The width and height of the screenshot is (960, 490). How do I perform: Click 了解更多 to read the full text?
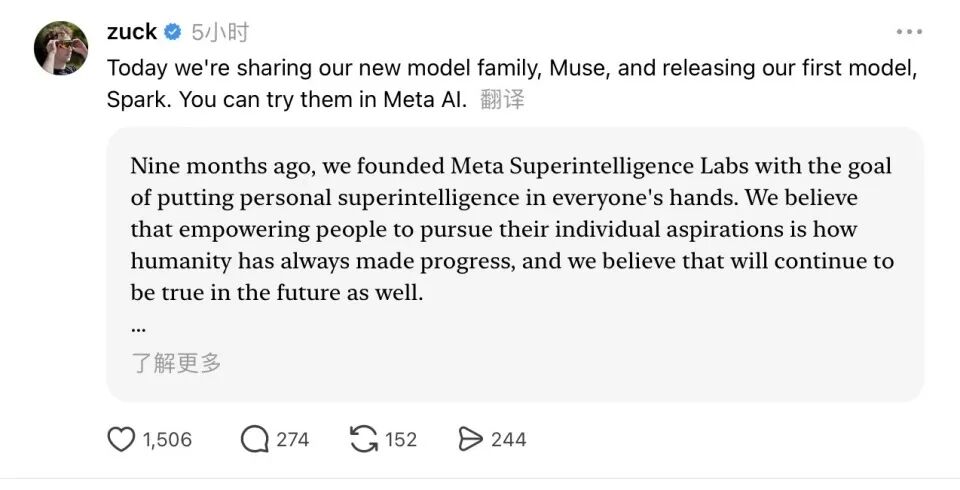pyautogui.click(x=176, y=362)
